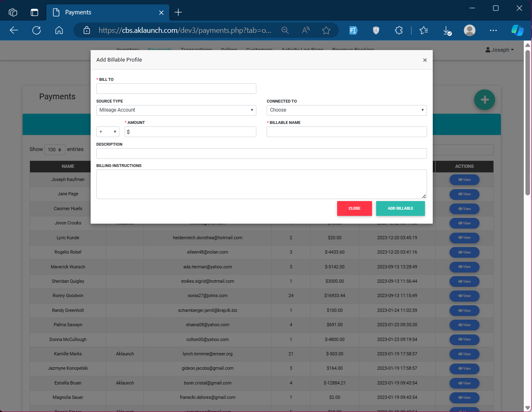Open the browser downloads icon
Image resolution: width=532 pixels, height=412 pixels.
click(x=447, y=30)
